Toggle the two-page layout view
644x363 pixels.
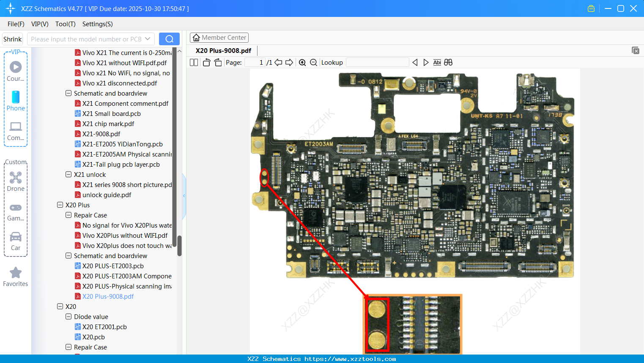pyautogui.click(x=194, y=63)
